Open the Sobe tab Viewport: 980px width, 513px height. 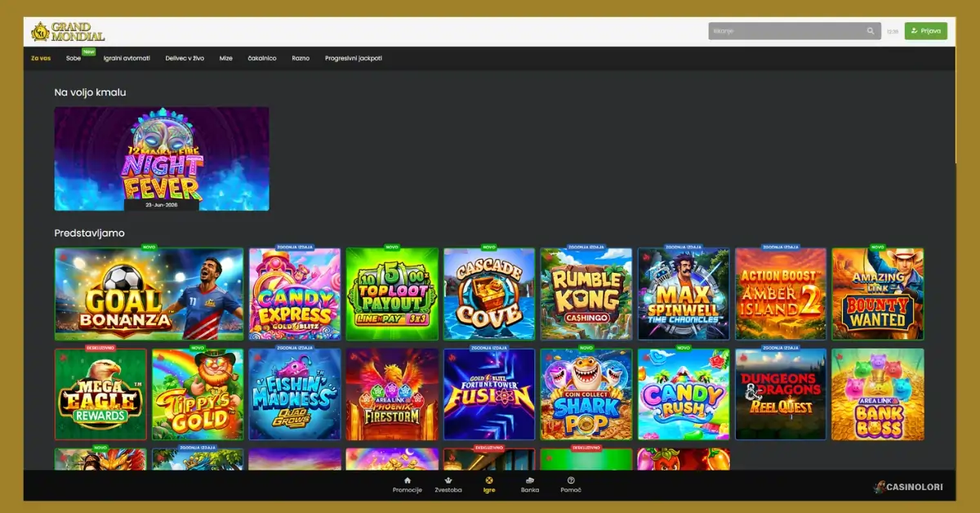[73, 59]
